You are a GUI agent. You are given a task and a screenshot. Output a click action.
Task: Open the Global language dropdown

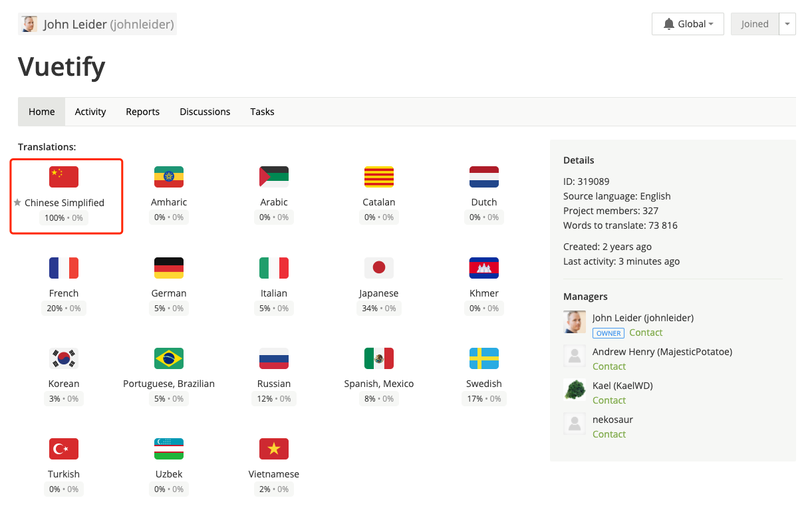click(688, 23)
